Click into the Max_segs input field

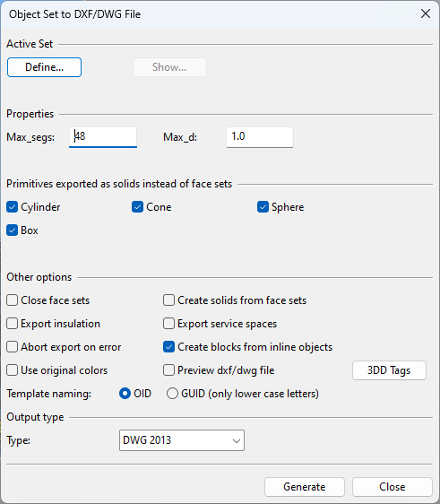103,137
